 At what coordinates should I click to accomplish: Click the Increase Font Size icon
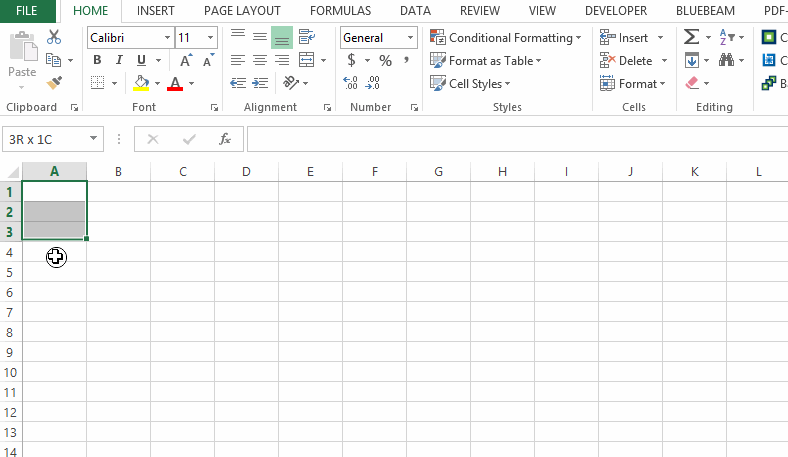pos(186,60)
